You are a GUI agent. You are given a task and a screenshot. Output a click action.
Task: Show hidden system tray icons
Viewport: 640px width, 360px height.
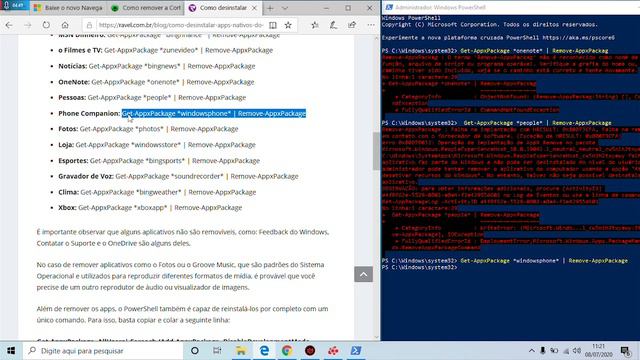[x=531, y=351]
